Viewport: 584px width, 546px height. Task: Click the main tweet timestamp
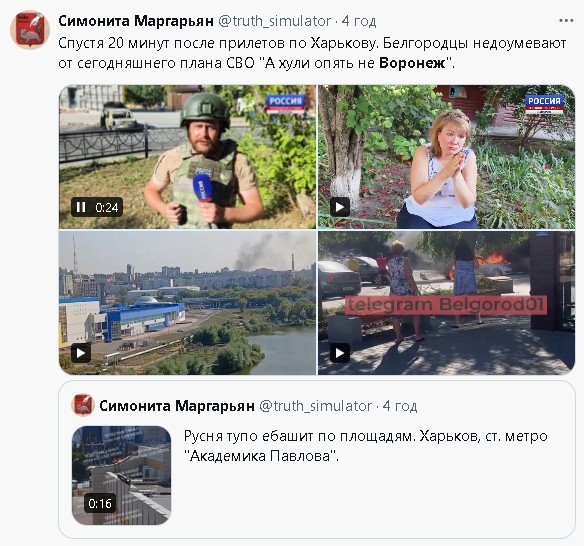click(x=359, y=21)
